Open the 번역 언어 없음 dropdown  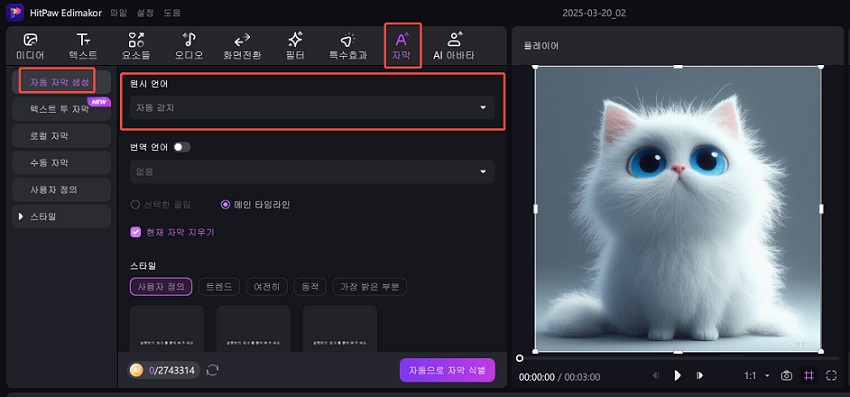point(312,171)
